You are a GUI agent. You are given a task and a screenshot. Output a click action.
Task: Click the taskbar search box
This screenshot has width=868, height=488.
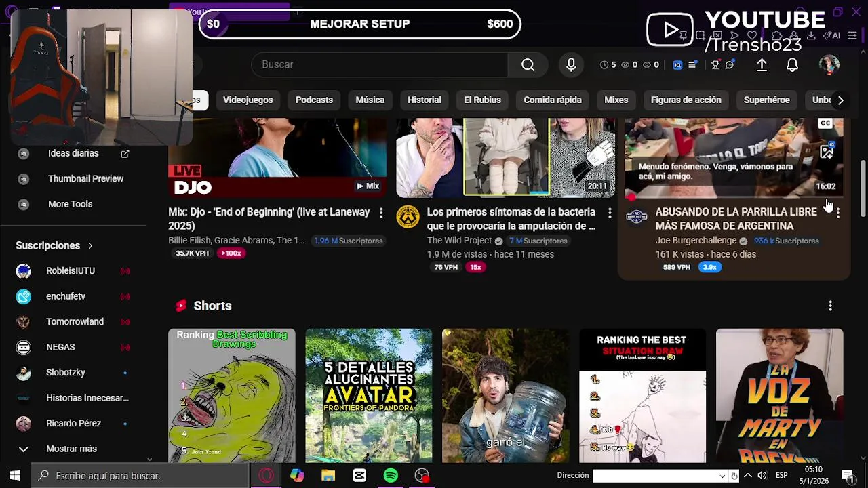pyautogui.click(x=140, y=476)
